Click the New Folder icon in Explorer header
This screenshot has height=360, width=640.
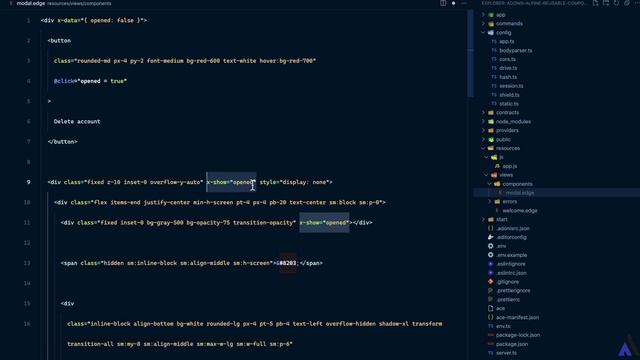[606, 3]
